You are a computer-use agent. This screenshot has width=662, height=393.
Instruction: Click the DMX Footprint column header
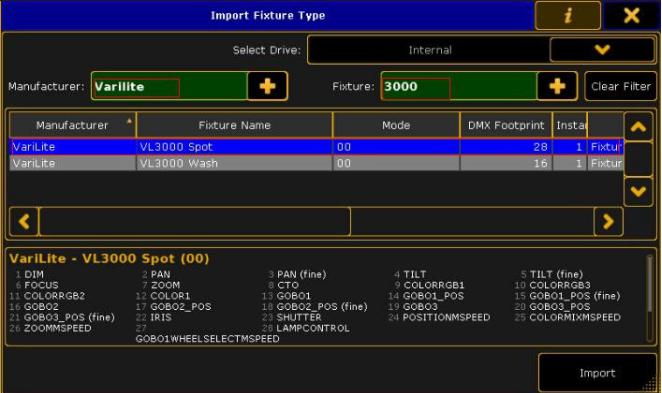[x=506, y=125]
